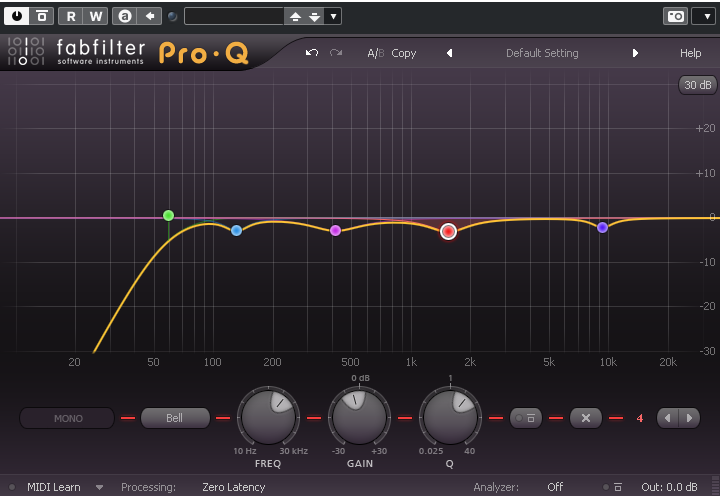This screenshot has height=496, width=720.
Task: Toggle the plugin power bypass button
Action: (17, 17)
